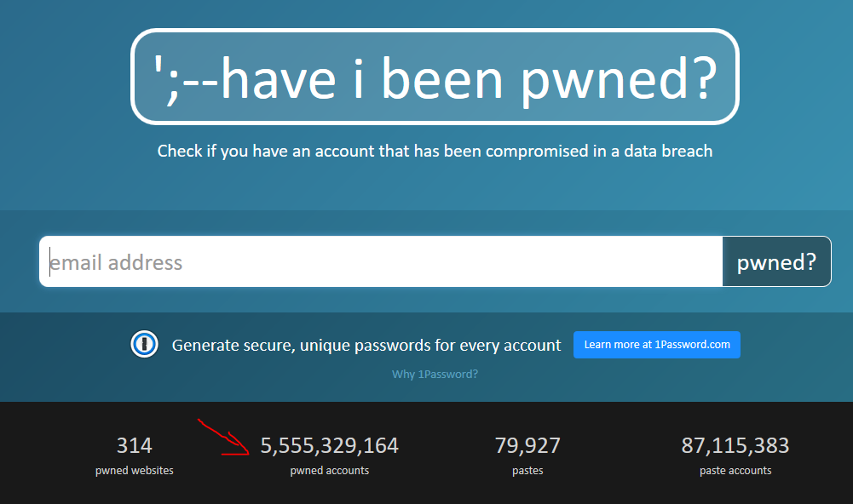Click the 87,115,383 paste accounts figure
The image size is (853, 504).
[x=735, y=446]
